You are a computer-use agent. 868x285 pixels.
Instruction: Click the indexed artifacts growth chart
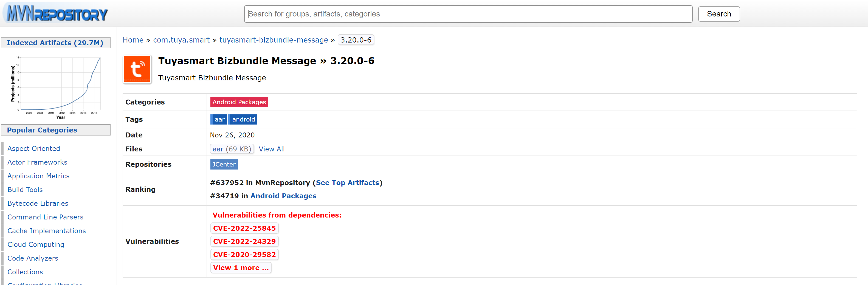tap(56, 87)
